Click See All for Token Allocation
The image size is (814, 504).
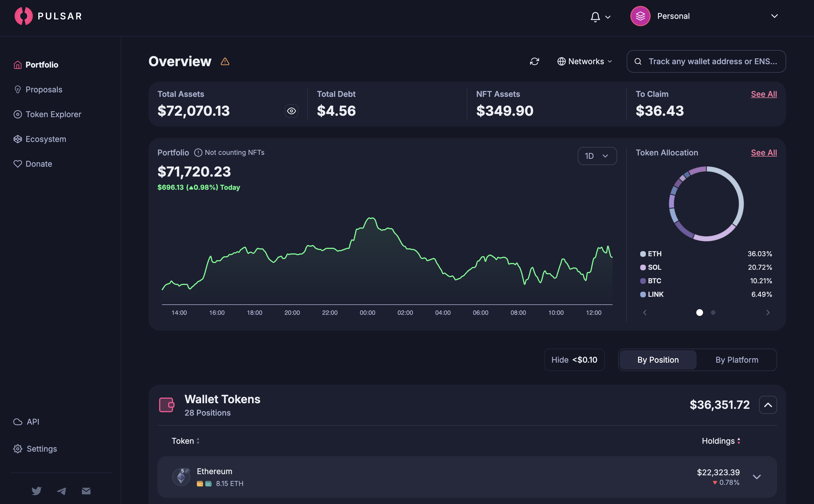point(763,153)
